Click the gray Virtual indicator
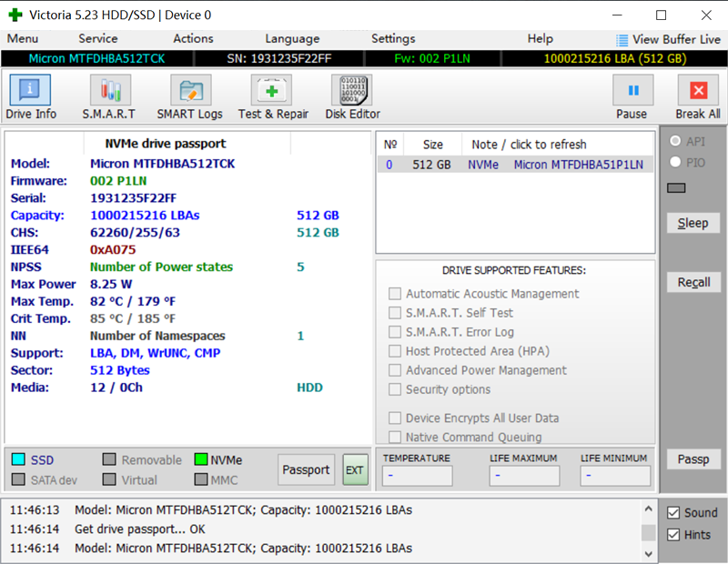 click(x=109, y=479)
